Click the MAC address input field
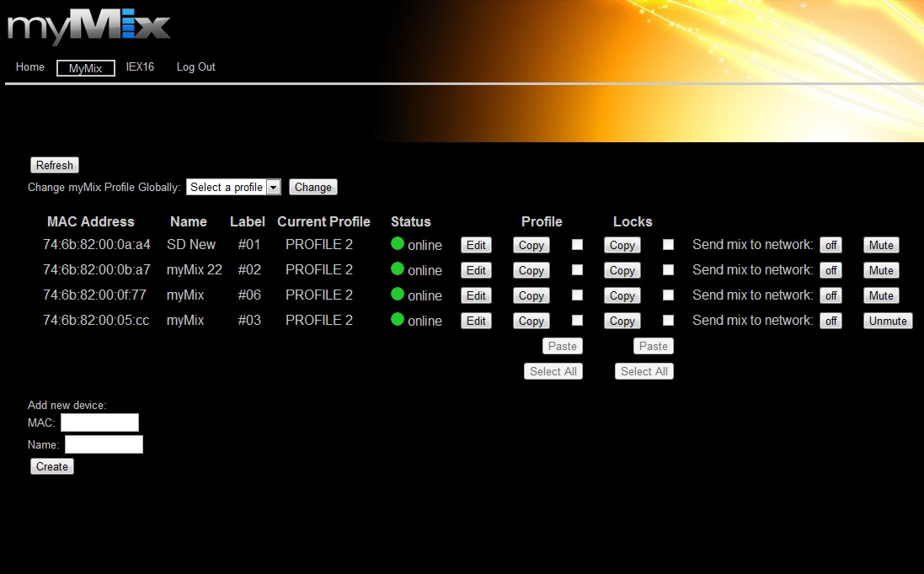 [x=99, y=423]
